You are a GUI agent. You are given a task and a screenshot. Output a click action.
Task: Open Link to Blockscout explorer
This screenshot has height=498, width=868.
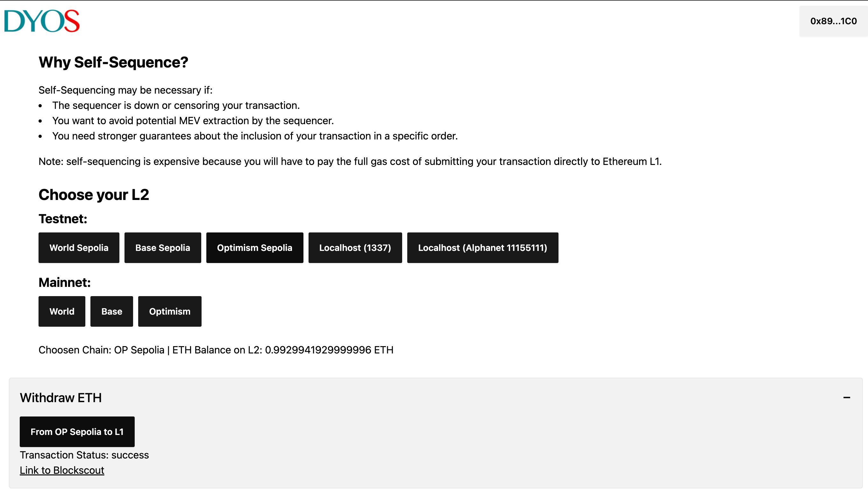(62, 471)
